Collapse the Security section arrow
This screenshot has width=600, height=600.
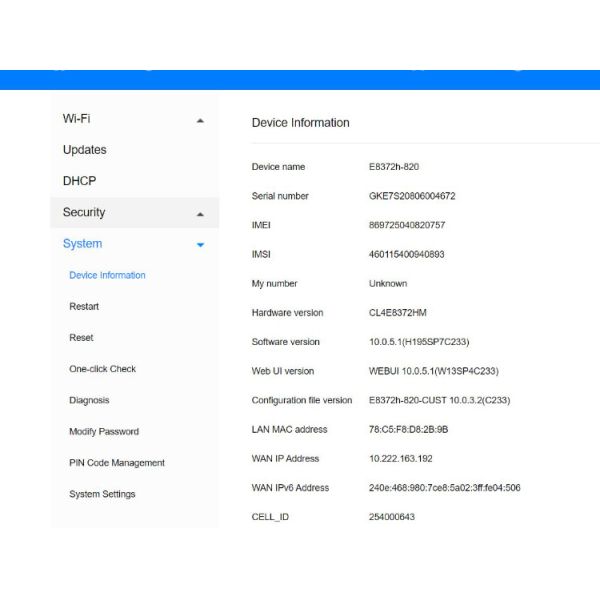[x=200, y=214]
